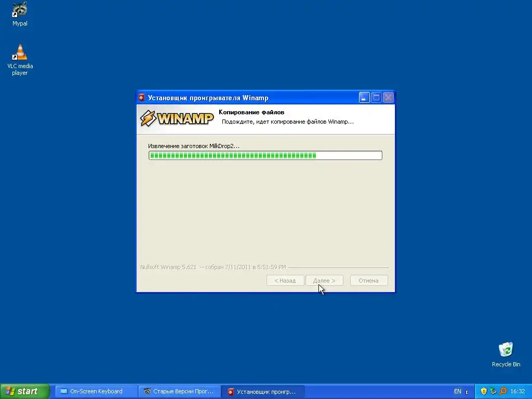Viewport: 532px width, 399px height.
Task: Click the installer's disabled maximize button
Action: (376, 98)
